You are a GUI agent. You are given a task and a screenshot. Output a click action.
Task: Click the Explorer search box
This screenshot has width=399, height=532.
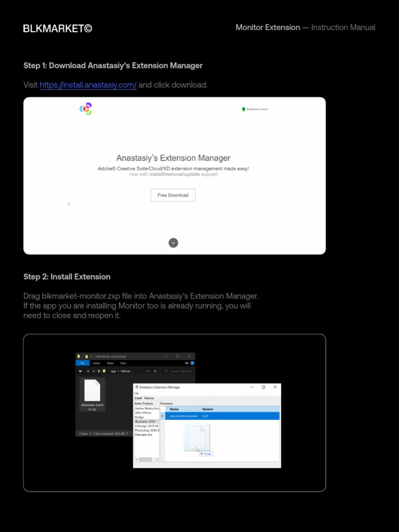coord(178,371)
